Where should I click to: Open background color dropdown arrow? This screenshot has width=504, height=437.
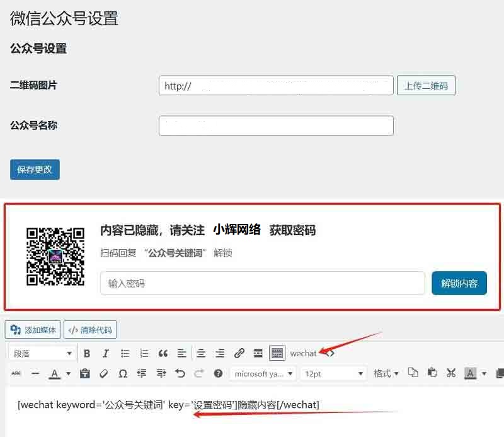click(484, 373)
